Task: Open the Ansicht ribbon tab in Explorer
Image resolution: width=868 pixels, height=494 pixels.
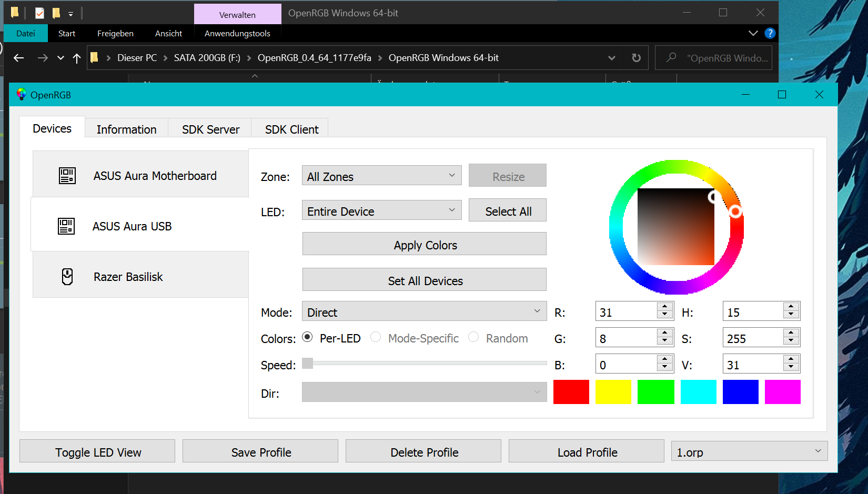Action: tap(168, 33)
